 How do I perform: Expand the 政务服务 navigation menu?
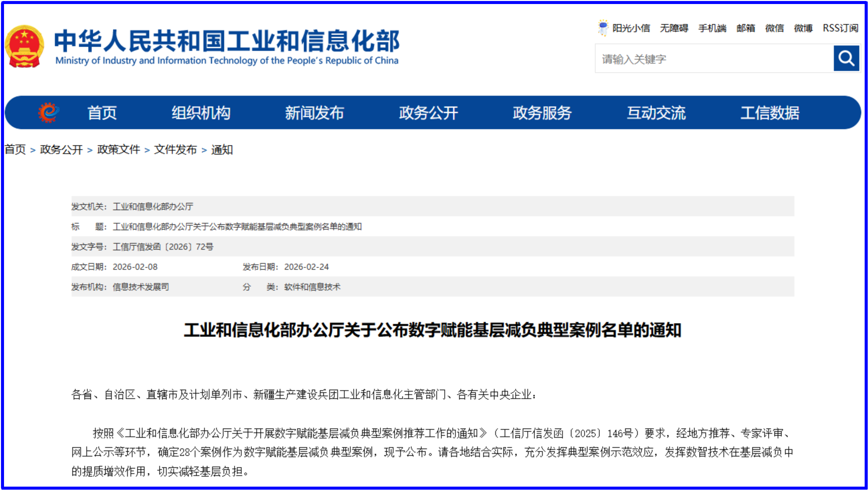541,113
